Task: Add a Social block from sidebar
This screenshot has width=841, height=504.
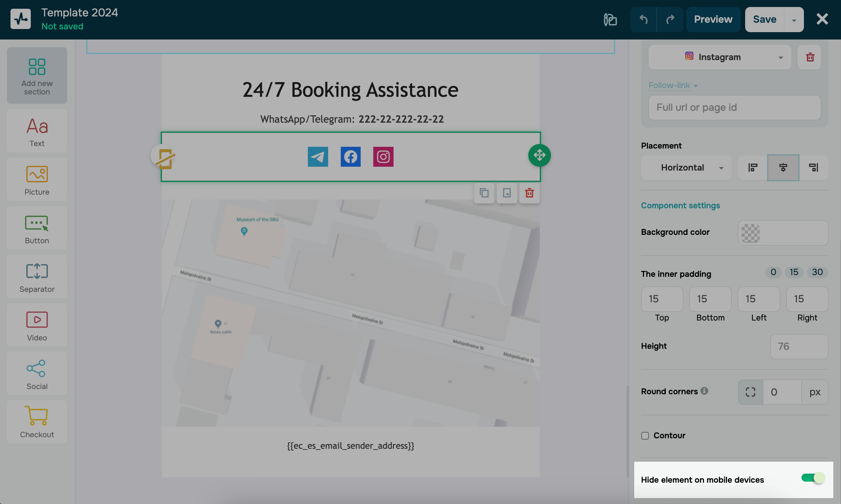Action: click(x=37, y=374)
